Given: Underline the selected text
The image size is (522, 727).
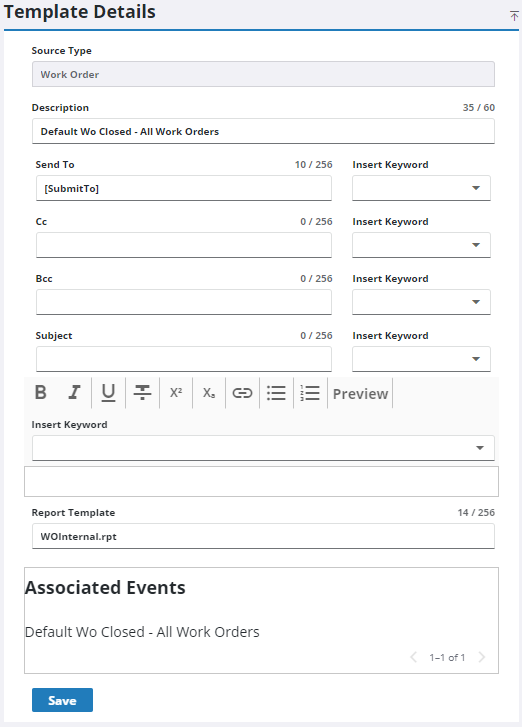Looking at the screenshot, I should (x=108, y=393).
